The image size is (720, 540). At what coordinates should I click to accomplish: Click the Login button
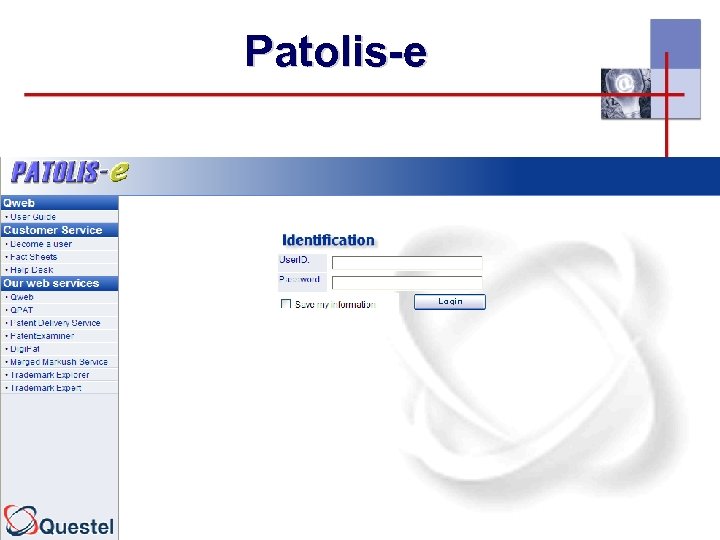(450, 302)
